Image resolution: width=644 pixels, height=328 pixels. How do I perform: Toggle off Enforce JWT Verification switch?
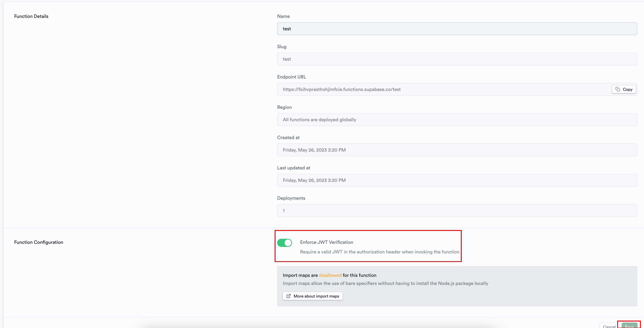(285, 243)
